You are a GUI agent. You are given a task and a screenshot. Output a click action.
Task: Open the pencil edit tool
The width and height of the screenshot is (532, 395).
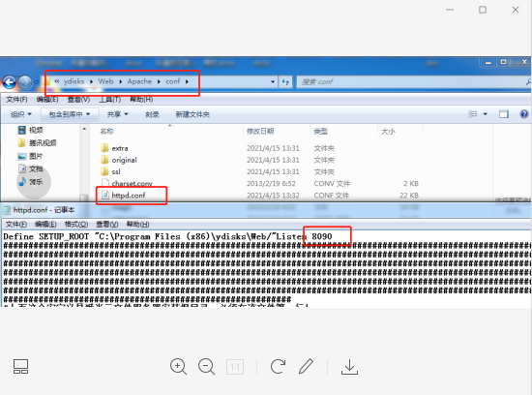point(306,367)
